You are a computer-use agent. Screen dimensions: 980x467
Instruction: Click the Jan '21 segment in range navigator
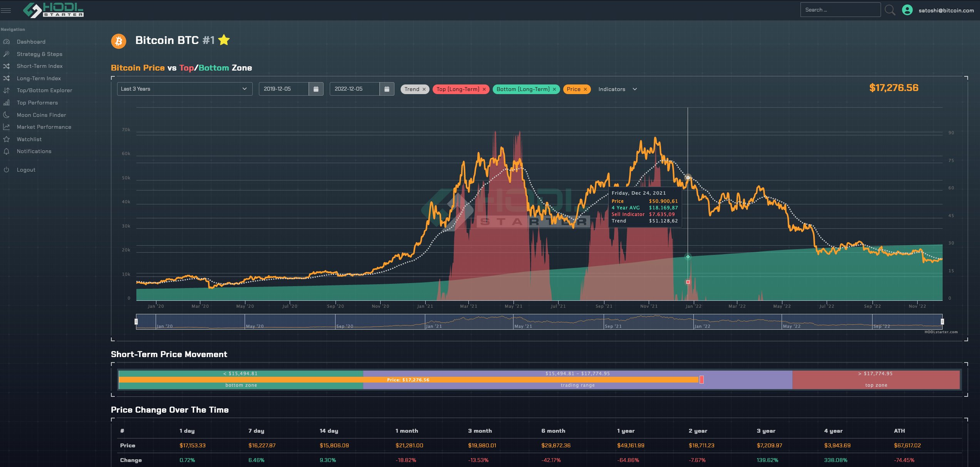(469, 322)
